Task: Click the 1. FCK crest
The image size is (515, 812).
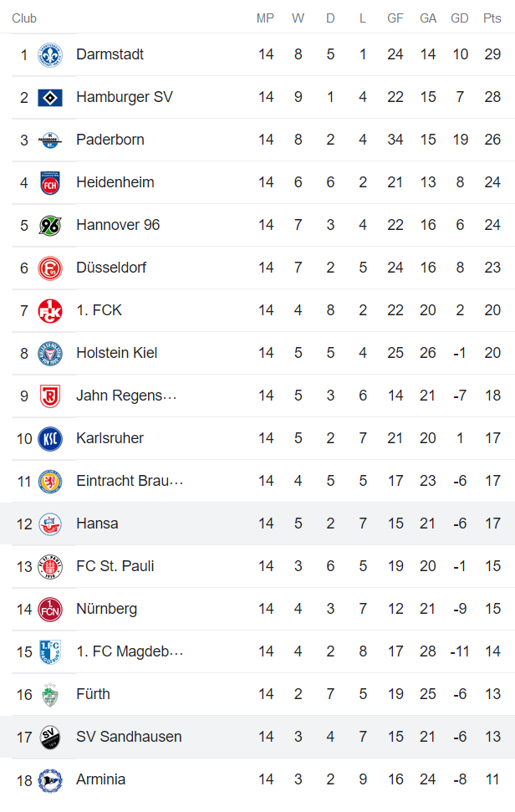Action: point(50,309)
